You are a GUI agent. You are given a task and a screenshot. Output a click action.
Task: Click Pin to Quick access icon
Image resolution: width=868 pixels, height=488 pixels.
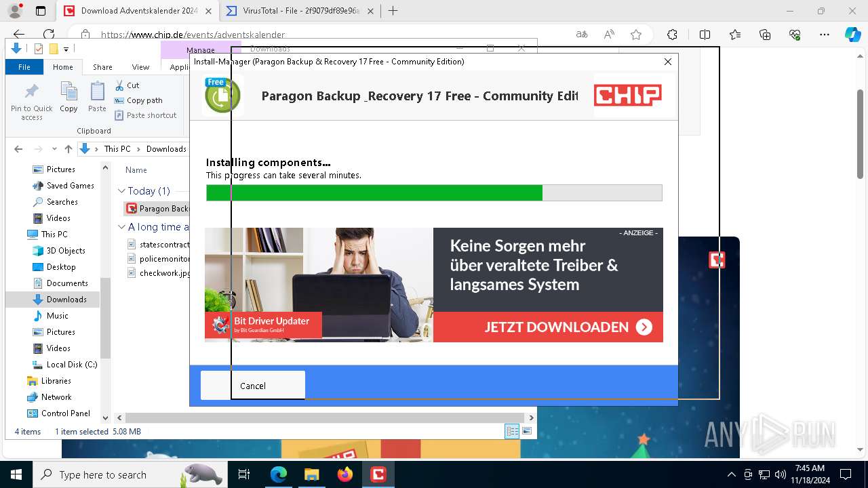[31, 102]
